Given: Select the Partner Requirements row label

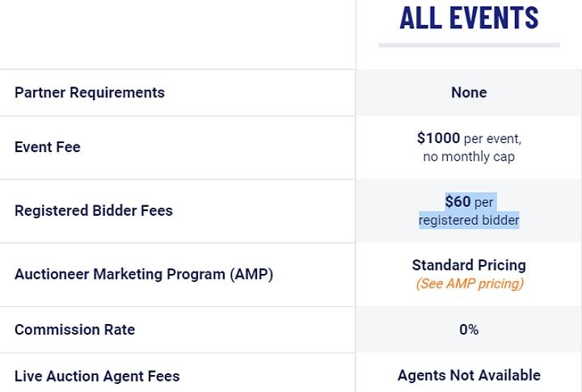Looking at the screenshot, I should tap(90, 92).
